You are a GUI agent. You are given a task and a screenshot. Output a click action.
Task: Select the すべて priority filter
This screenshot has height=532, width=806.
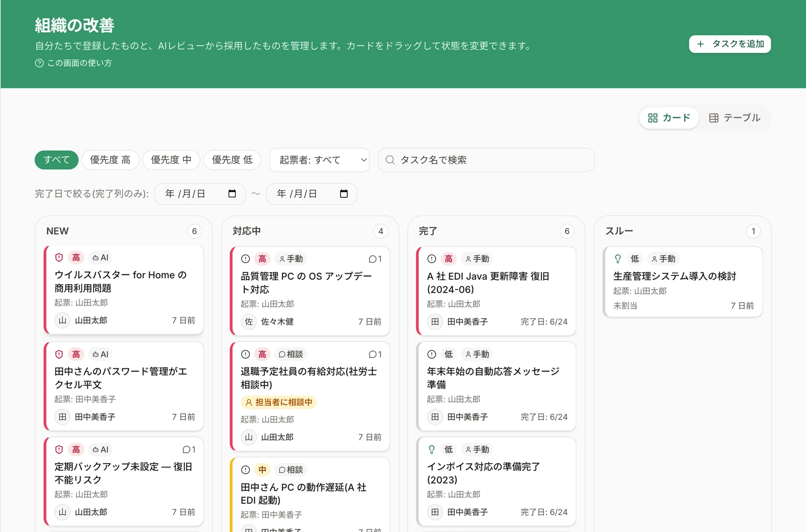click(56, 160)
